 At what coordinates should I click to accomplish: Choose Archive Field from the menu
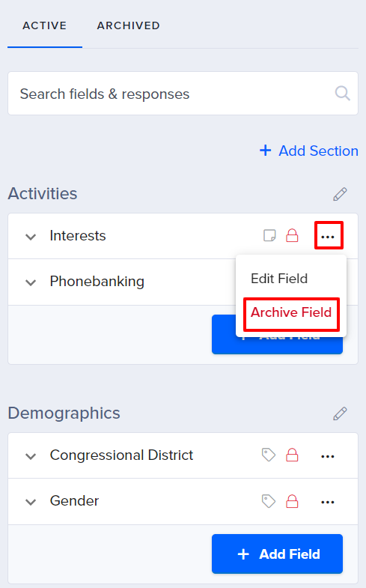coord(291,312)
